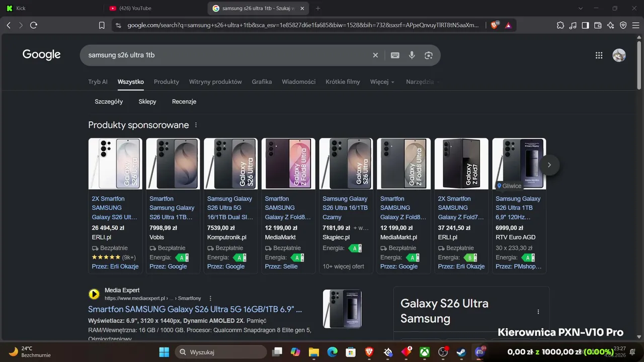
Task: Open the white Galaxy S26 Ultra ERLI thumbnail
Action: (115, 164)
